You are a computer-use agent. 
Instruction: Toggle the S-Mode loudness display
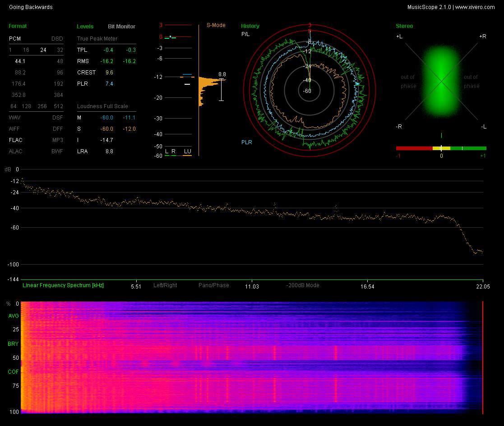coord(216,25)
